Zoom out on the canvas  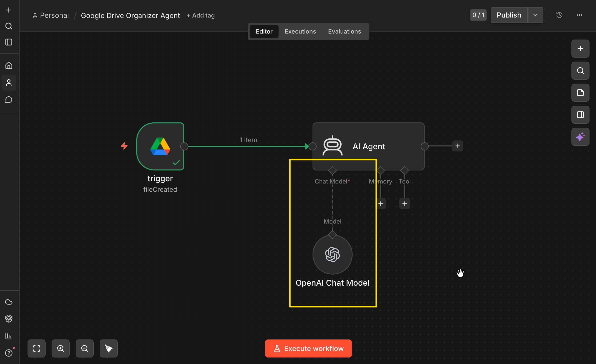[85, 348]
